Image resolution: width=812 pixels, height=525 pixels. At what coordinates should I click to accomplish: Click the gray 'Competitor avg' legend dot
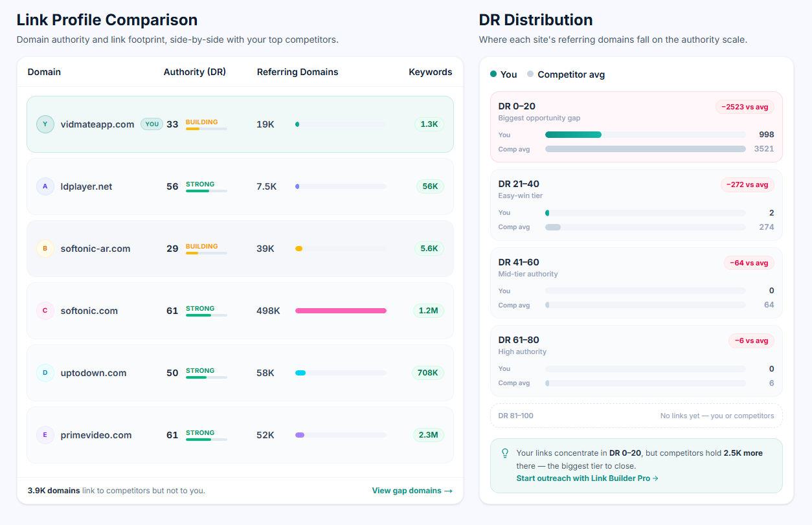click(x=530, y=74)
